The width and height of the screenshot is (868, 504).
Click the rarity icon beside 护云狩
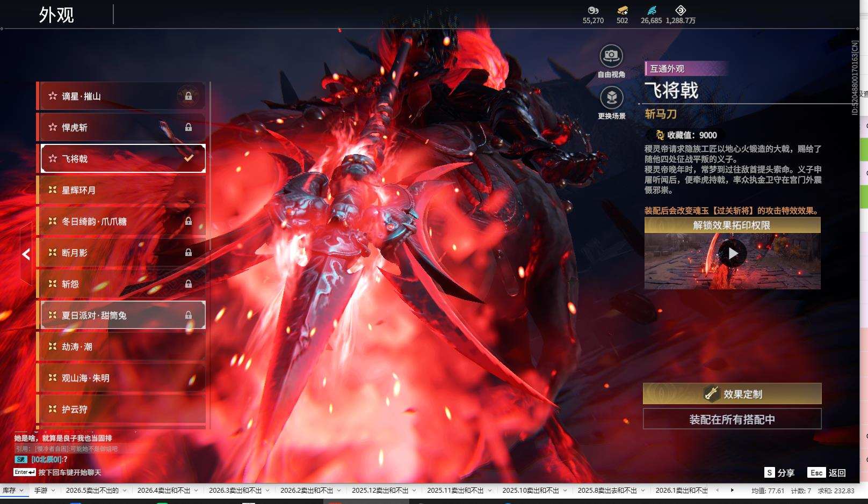click(x=53, y=409)
